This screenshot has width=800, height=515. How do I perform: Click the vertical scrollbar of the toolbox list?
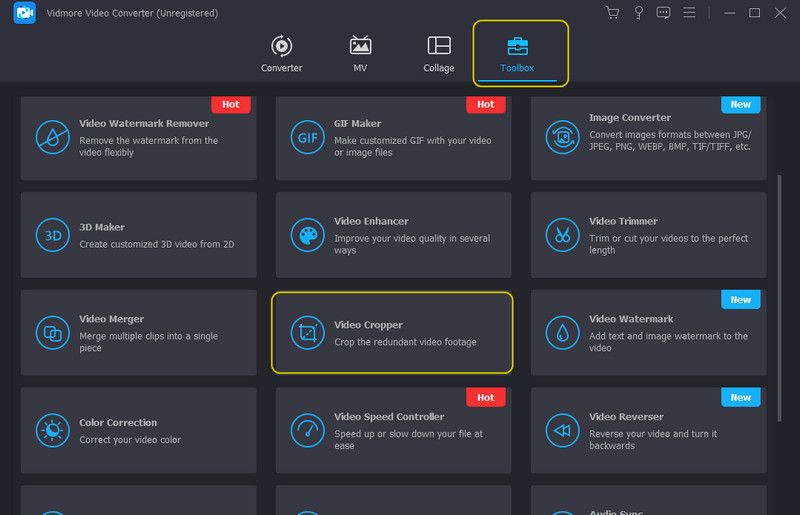[x=780, y=290]
